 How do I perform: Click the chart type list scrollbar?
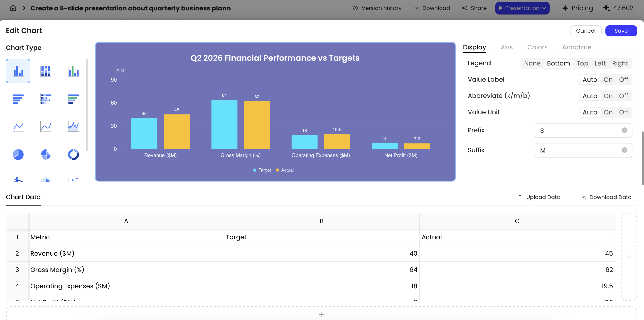pos(86,105)
